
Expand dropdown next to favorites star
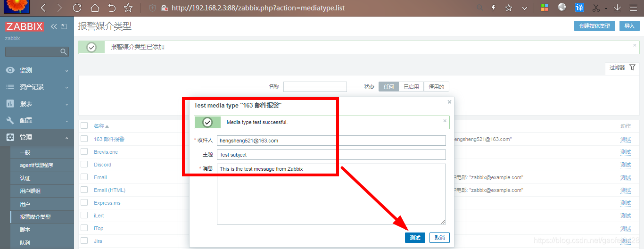(525, 8)
